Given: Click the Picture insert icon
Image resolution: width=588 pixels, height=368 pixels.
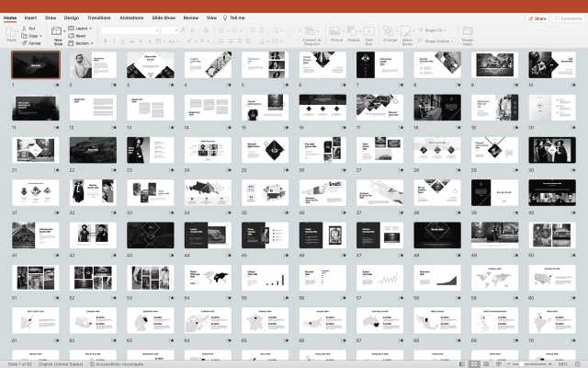Looking at the screenshot, I should (x=336, y=32).
